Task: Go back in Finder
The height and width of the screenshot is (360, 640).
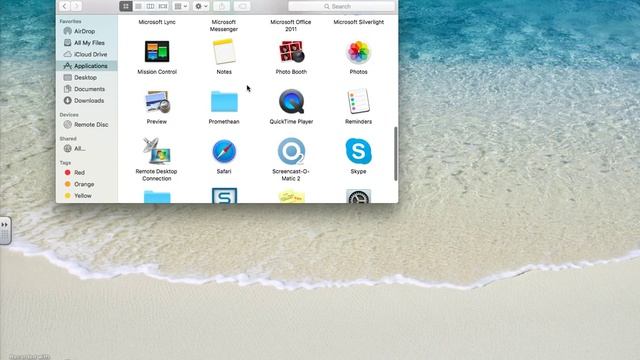Action: tap(64, 6)
